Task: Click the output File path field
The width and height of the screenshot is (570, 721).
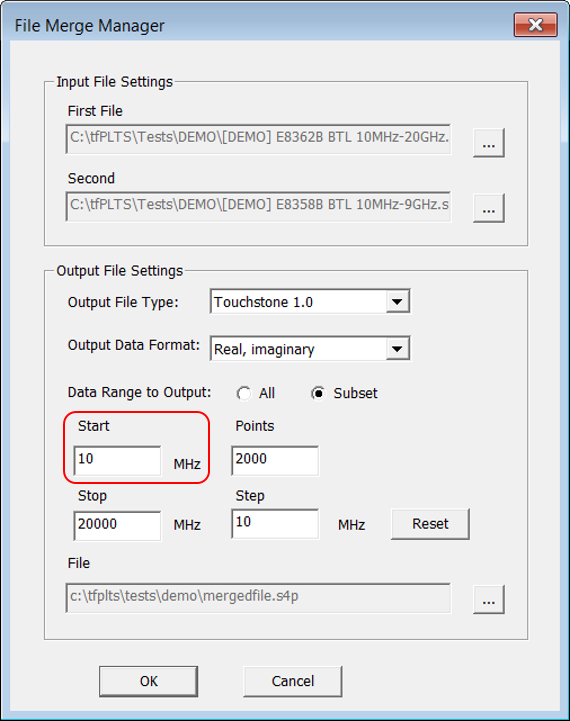Action: coord(258,598)
